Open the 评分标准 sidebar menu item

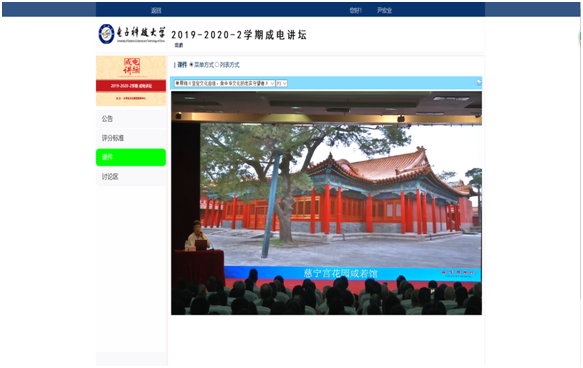point(131,138)
